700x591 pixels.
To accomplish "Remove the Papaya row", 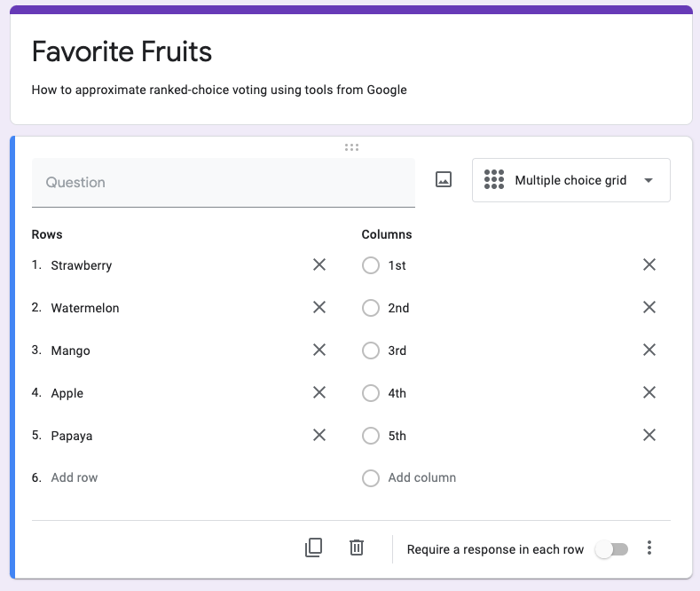I will pos(319,435).
